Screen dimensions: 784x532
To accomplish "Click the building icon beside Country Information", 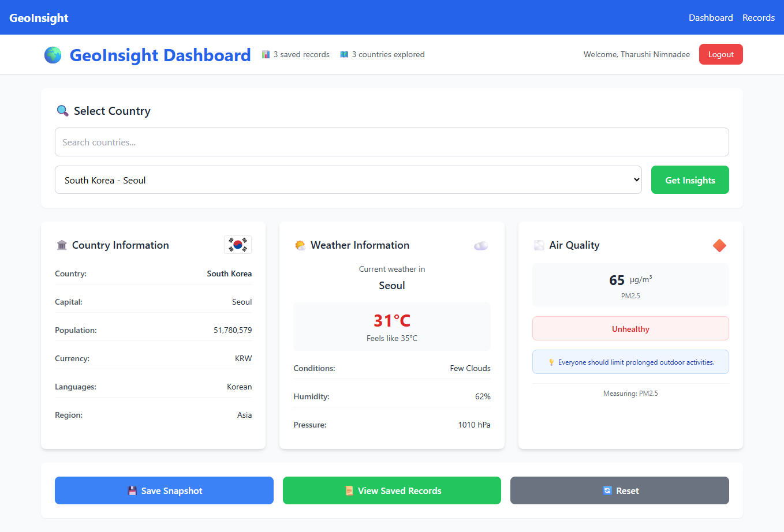I will pyautogui.click(x=62, y=245).
